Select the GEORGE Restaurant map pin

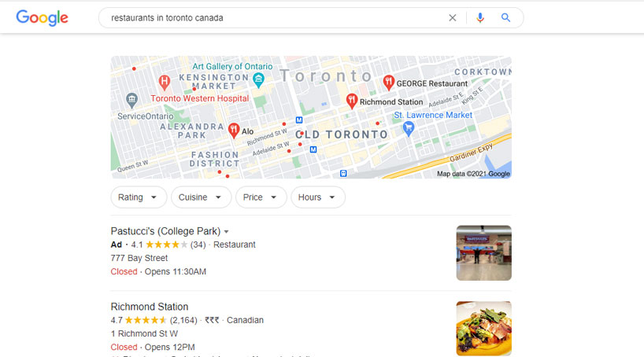coord(389,83)
